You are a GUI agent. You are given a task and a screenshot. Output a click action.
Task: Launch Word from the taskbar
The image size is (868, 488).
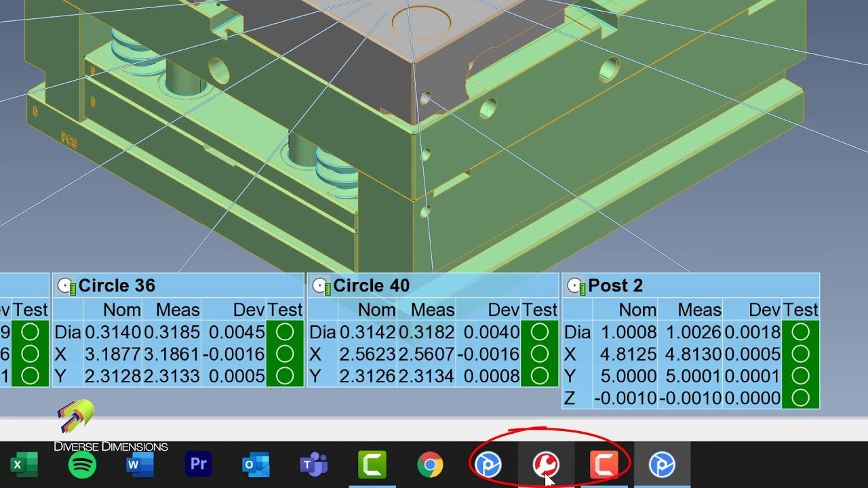coord(140,465)
